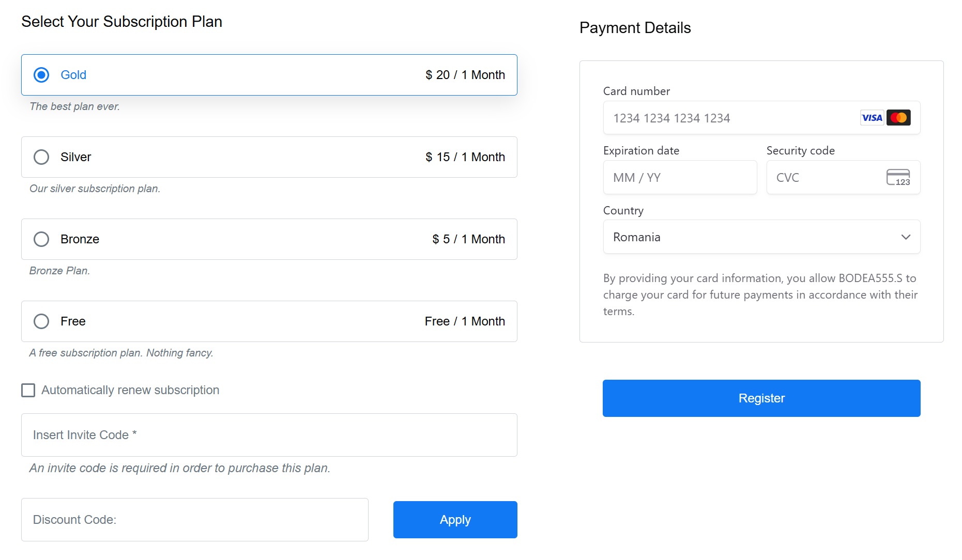
Task: Click the expiration date MM / YY field
Action: coord(680,178)
